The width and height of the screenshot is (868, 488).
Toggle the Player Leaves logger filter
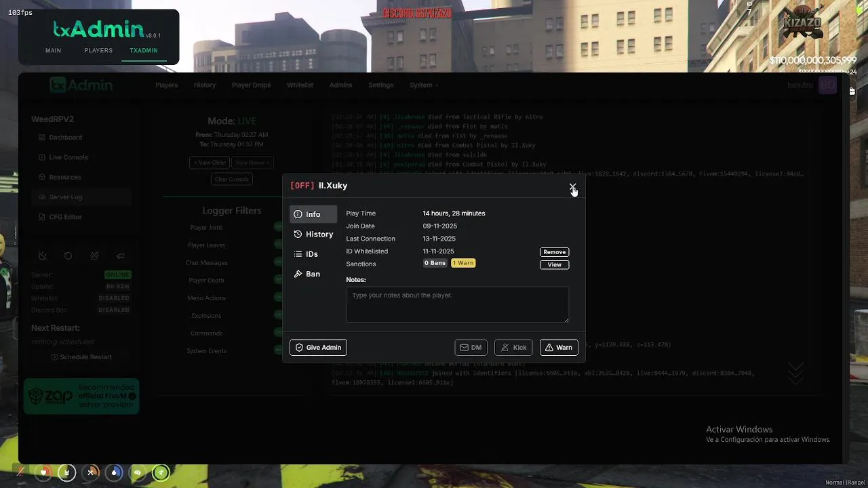[x=278, y=245]
